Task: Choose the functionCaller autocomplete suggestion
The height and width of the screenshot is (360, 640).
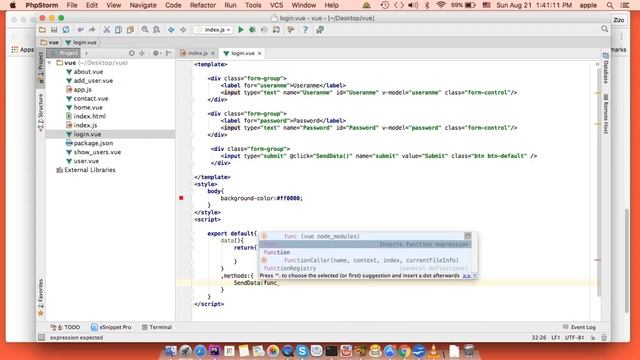Action: pyautogui.click(x=365, y=260)
